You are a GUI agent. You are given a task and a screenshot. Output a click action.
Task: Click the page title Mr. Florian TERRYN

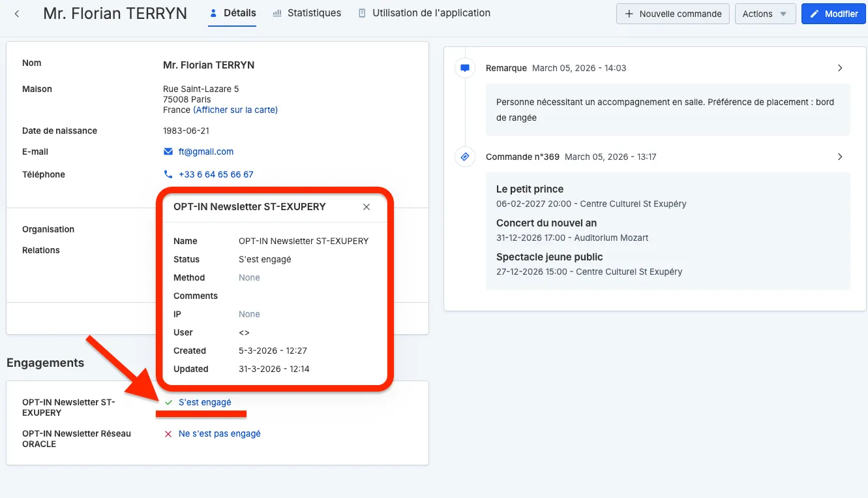tap(115, 13)
